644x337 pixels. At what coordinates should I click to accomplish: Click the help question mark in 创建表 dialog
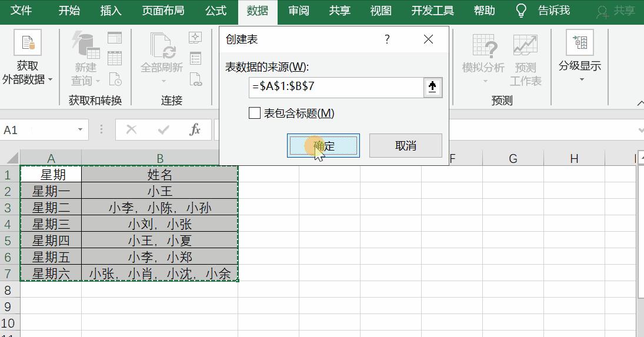tap(387, 39)
